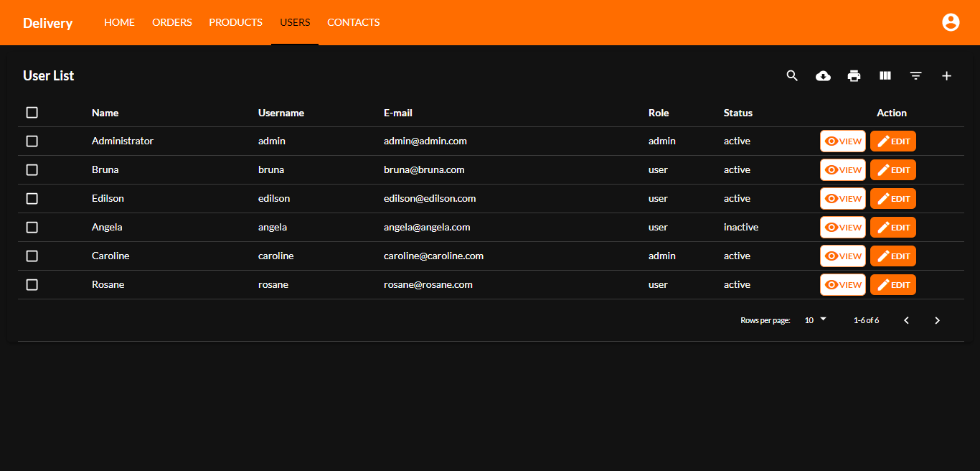Check the Angela row checkbox

click(32, 228)
